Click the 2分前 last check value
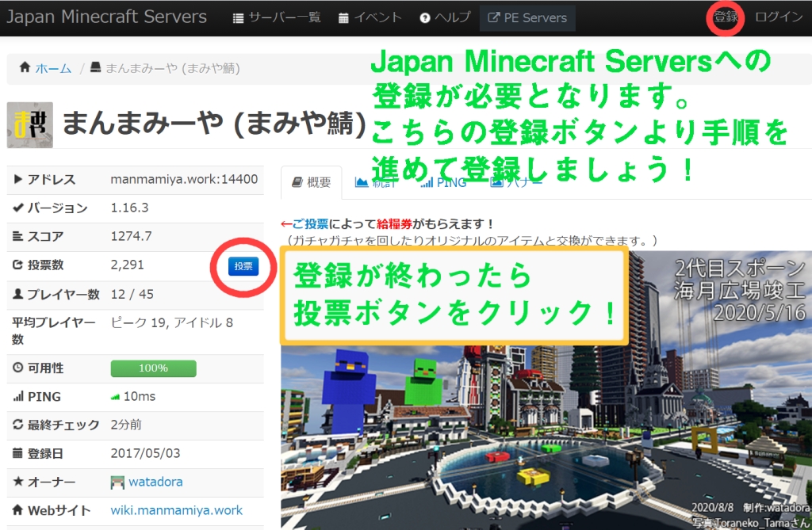The width and height of the screenshot is (812, 530). [126, 425]
